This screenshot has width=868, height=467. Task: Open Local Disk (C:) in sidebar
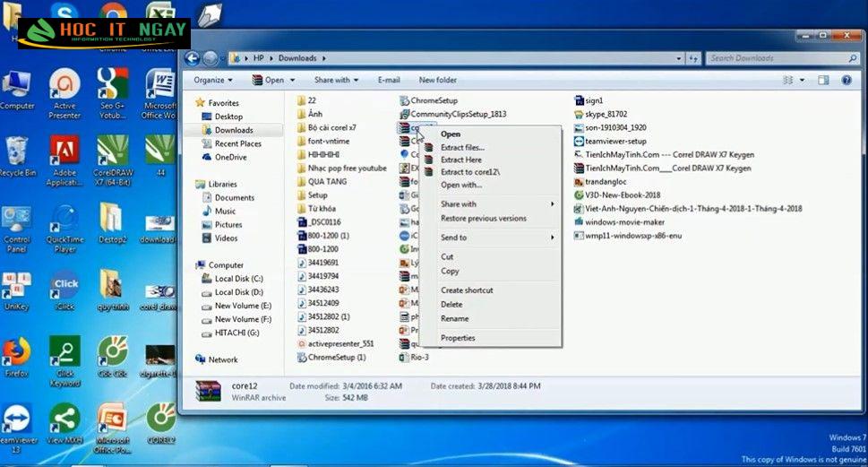(238, 279)
